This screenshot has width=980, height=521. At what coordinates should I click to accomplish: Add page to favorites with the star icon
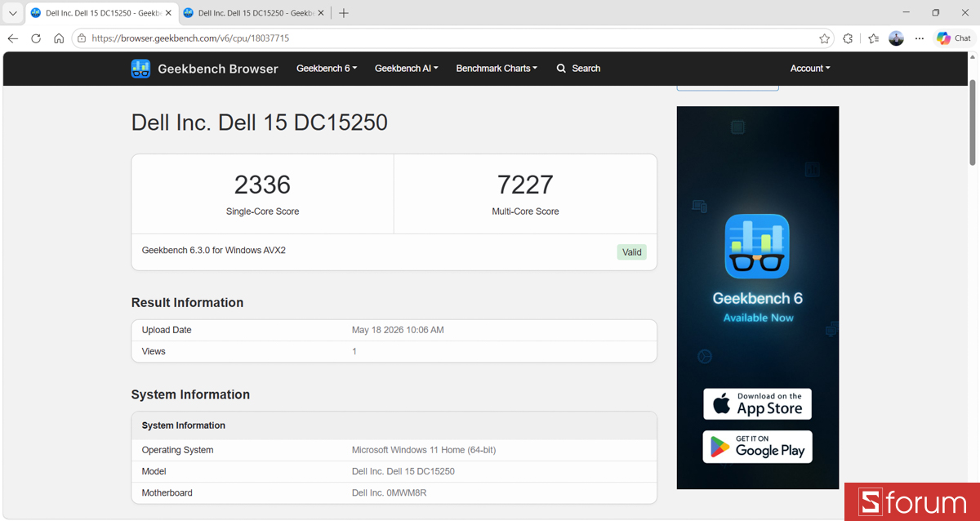coord(825,38)
